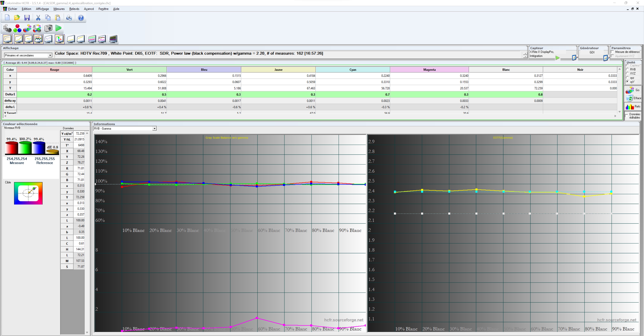Viewport: 644px width, 336px height.
Task: Click the info text spinner down arrow
Action: click(x=525, y=56)
